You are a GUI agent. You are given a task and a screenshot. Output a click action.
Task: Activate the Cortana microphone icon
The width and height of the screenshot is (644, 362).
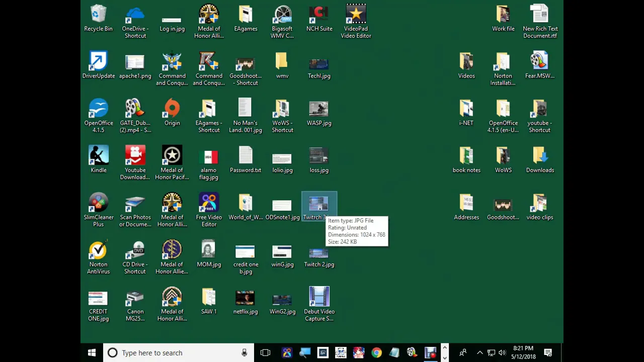click(x=244, y=353)
